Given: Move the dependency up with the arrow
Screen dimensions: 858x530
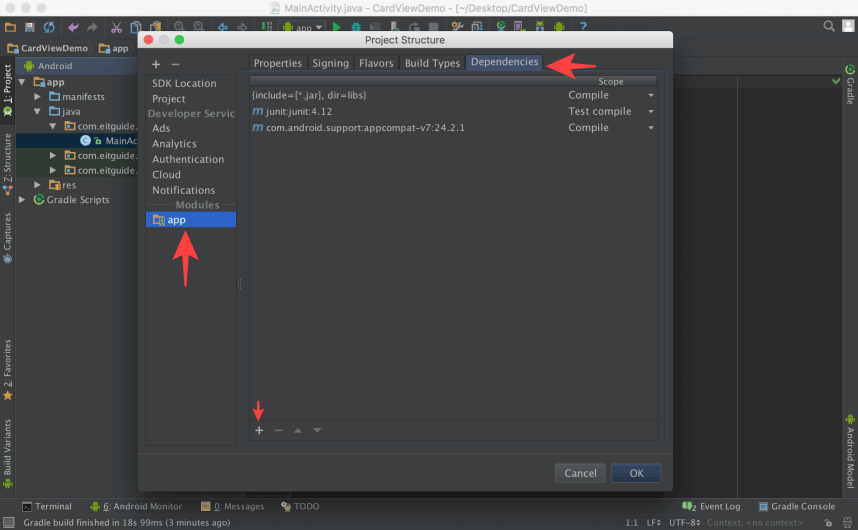Looking at the screenshot, I should [x=298, y=430].
